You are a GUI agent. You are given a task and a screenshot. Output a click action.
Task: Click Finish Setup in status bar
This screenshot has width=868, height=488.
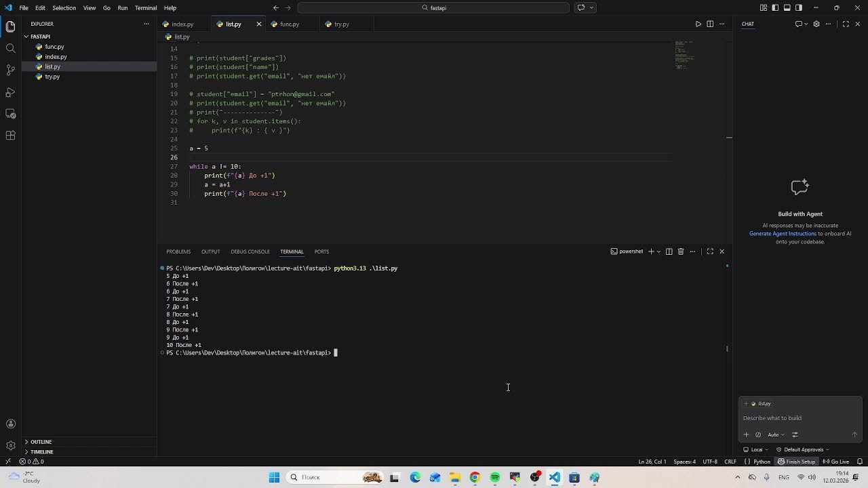tap(796, 462)
